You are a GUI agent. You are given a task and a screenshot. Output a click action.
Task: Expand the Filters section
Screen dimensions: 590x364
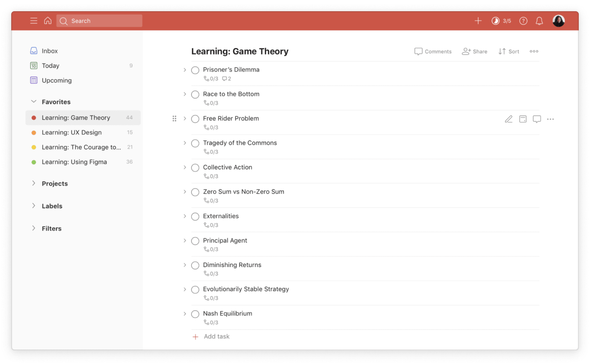[34, 228]
